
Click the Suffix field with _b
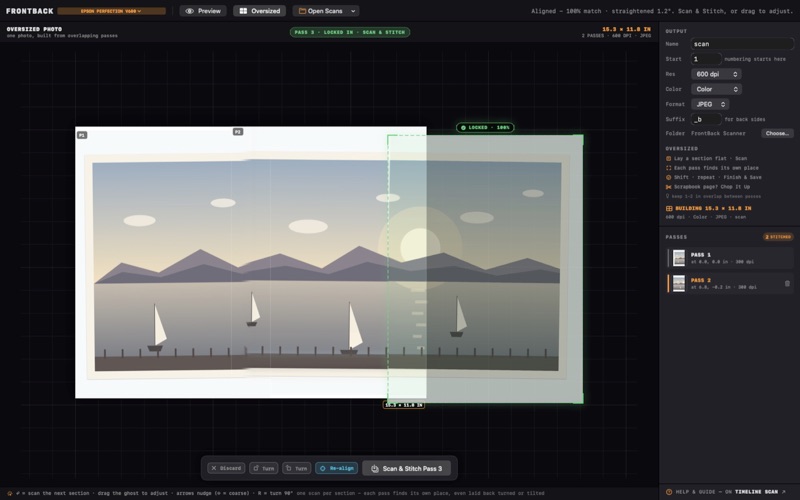click(706, 119)
